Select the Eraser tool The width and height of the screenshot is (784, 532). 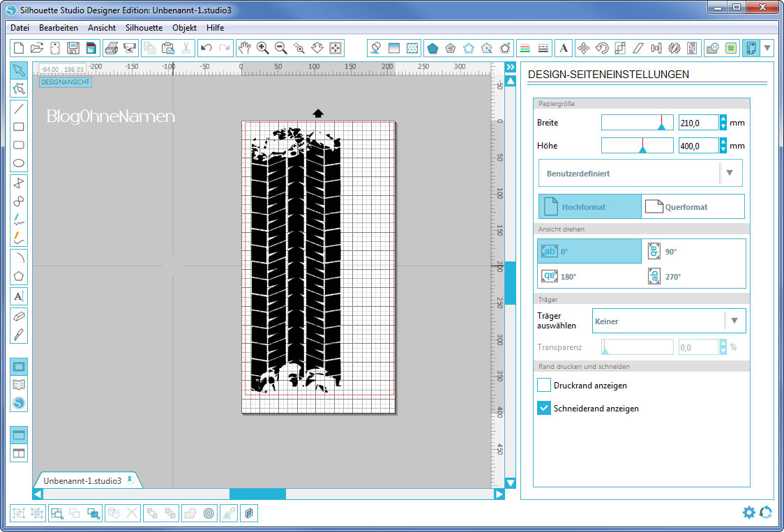19,316
